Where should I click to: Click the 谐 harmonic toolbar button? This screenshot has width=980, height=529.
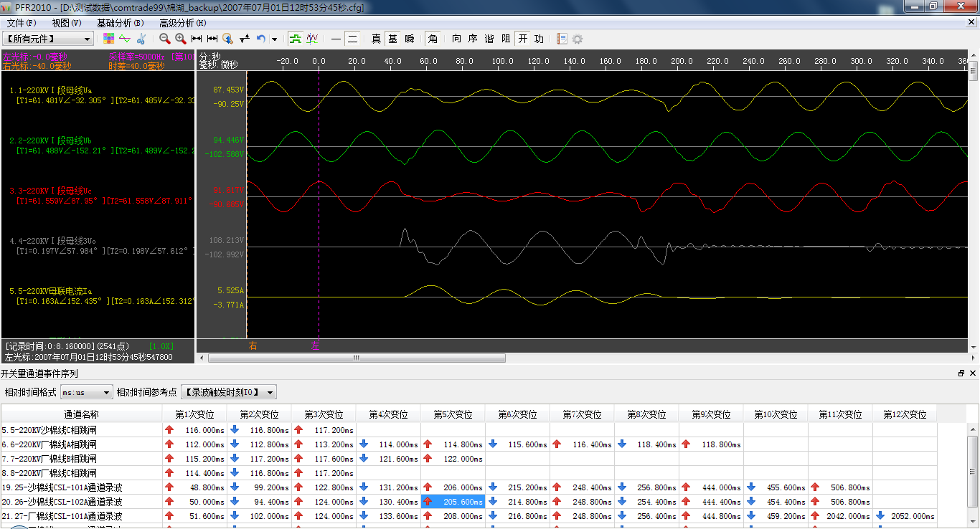tap(489, 39)
